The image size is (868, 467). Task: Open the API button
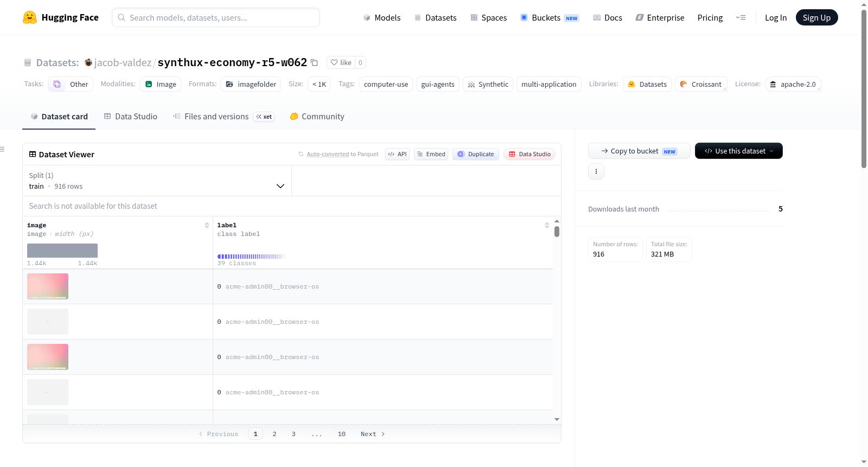398,154
